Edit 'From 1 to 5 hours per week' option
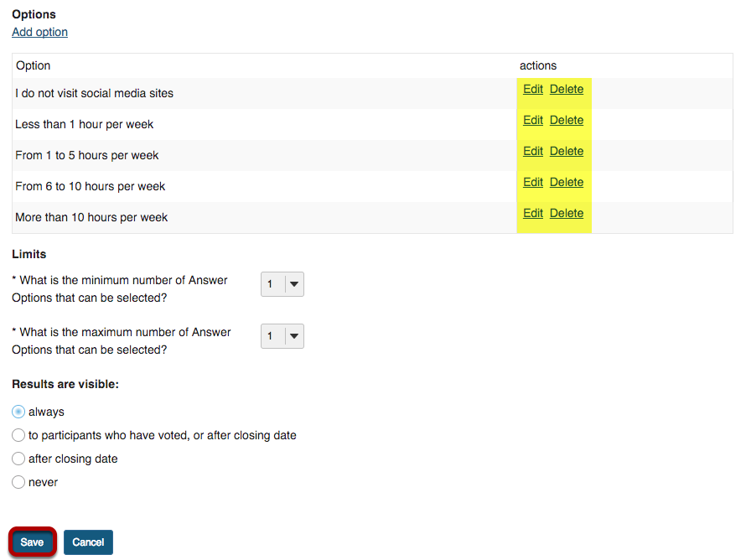 coord(533,151)
